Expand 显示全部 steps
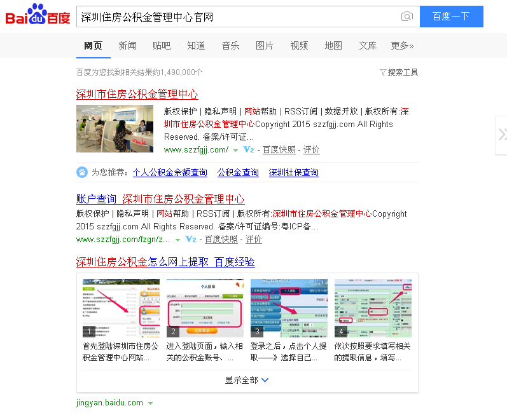 [247, 380]
